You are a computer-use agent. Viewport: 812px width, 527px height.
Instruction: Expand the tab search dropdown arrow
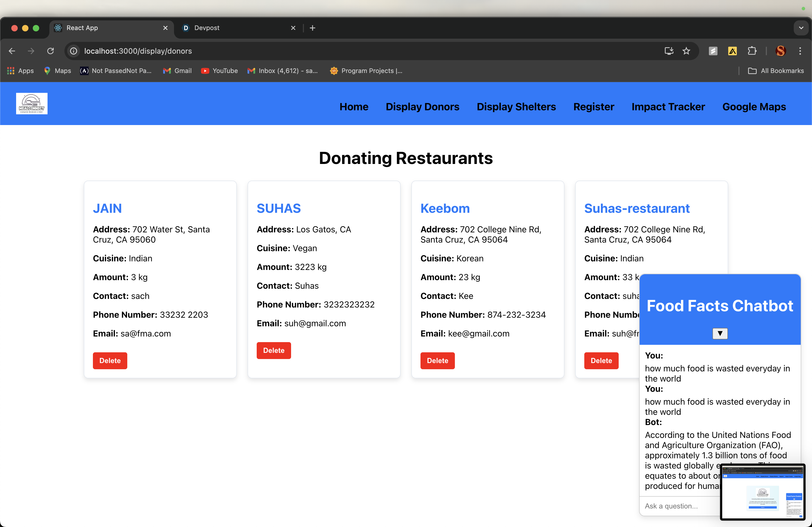(x=801, y=28)
